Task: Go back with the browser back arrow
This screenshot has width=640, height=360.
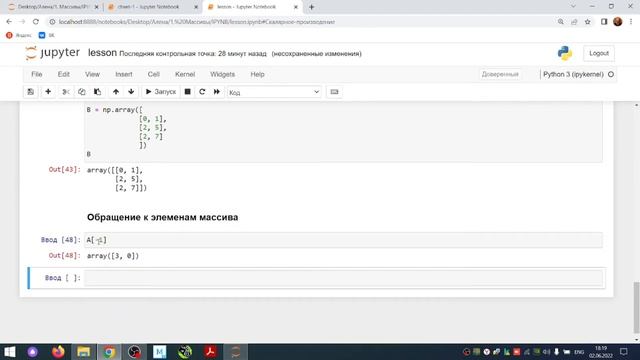Action: point(9,22)
